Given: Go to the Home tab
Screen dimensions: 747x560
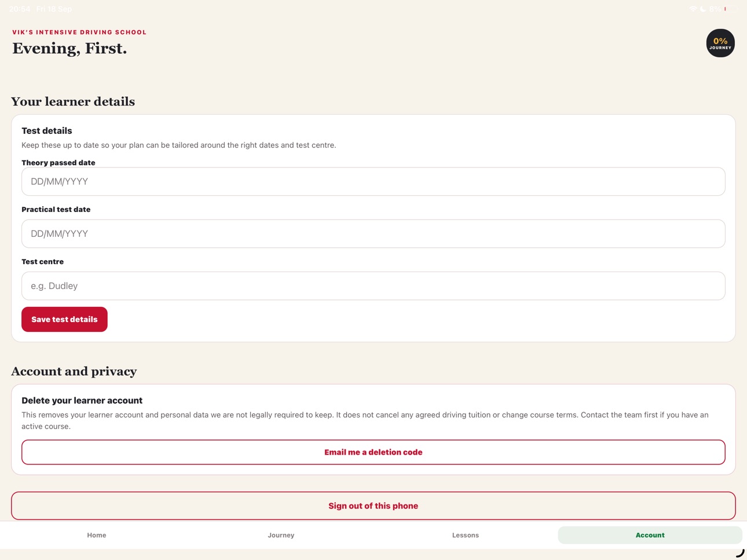Looking at the screenshot, I should tap(97, 535).
